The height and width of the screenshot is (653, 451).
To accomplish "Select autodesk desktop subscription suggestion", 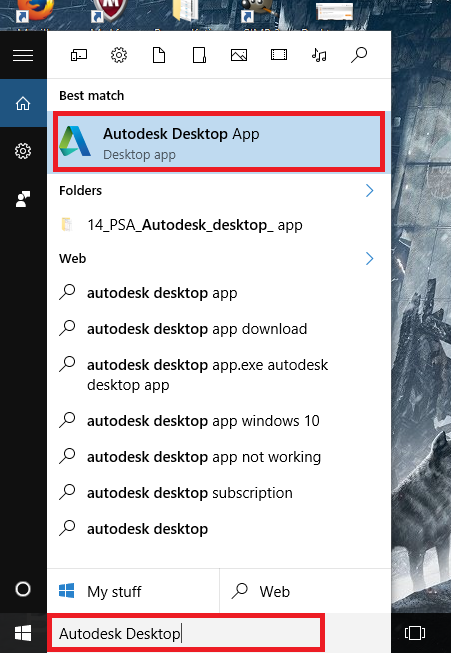I will (x=219, y=493).
